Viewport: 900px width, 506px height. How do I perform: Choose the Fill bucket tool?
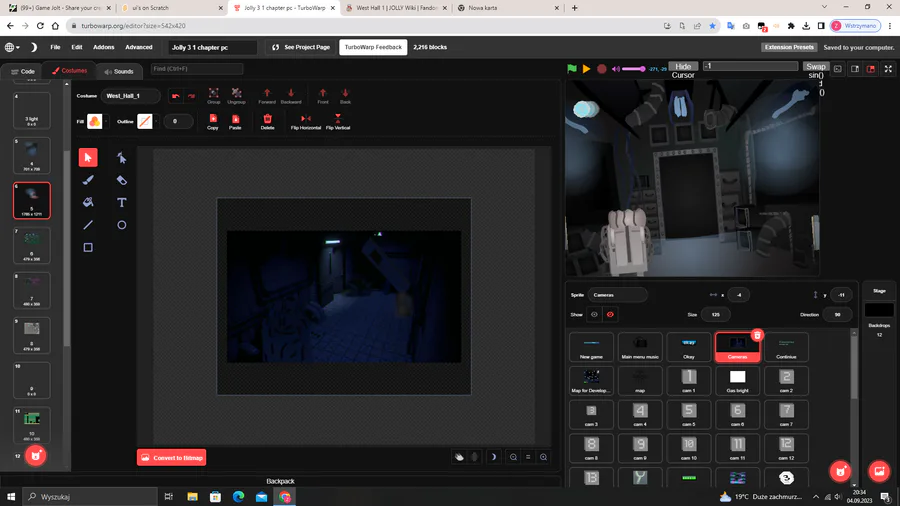tap(88, 203)
